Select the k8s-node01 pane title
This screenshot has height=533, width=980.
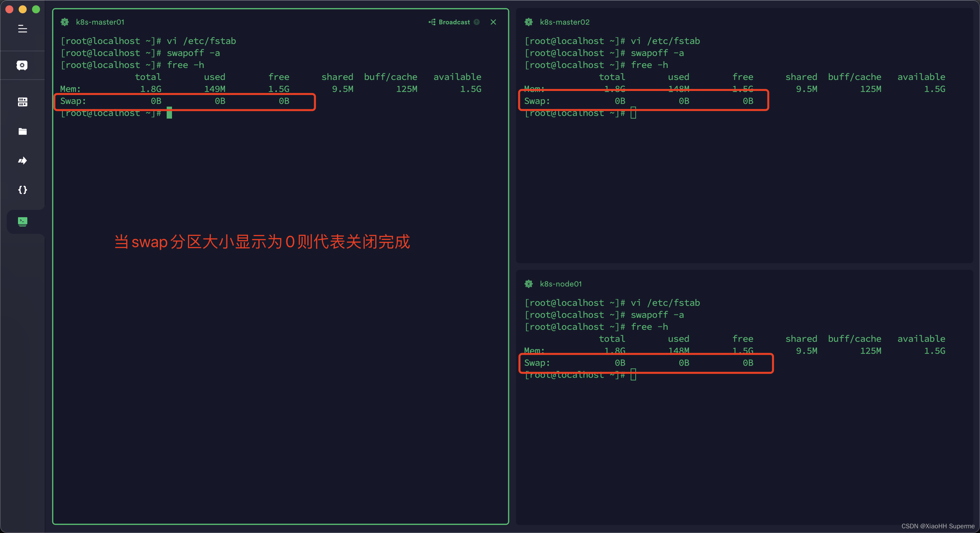click(x=561, y=284)
